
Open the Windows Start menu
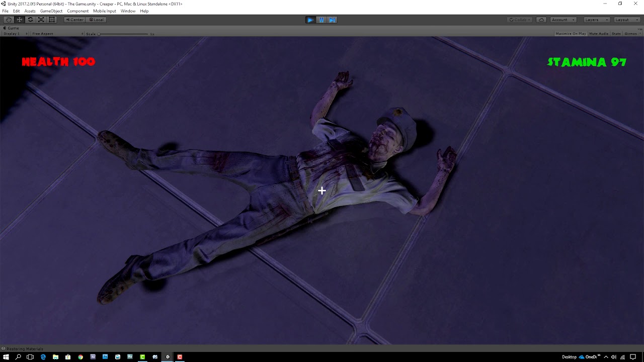[6, 357]
